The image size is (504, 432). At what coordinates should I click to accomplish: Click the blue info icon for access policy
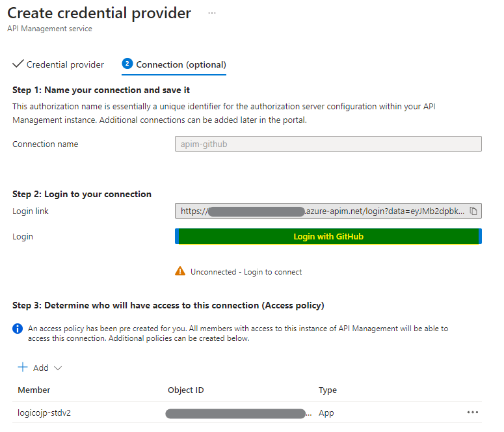[18, 329]
